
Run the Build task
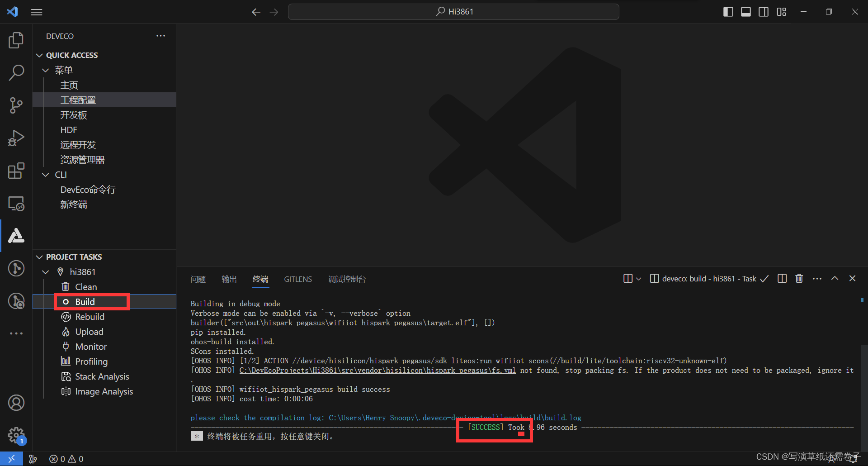[104, 302]
